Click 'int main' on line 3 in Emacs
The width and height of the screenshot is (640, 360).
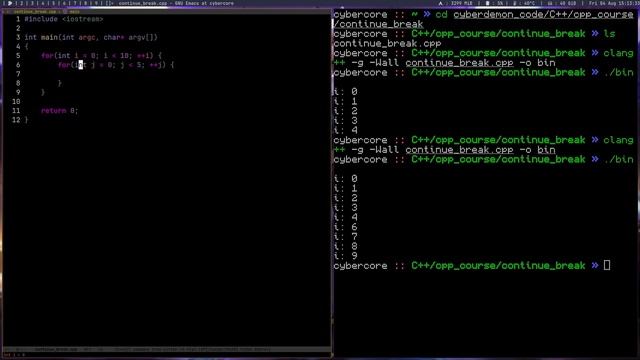pos(41,38)
